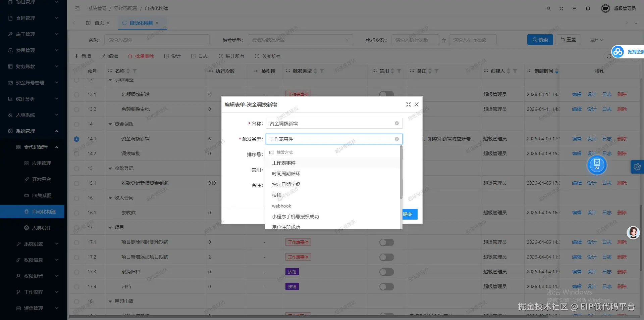This screenshot has width=644, height=320.
Task: Open the settings gear on right edge
Action: click(x=637, y=167)
